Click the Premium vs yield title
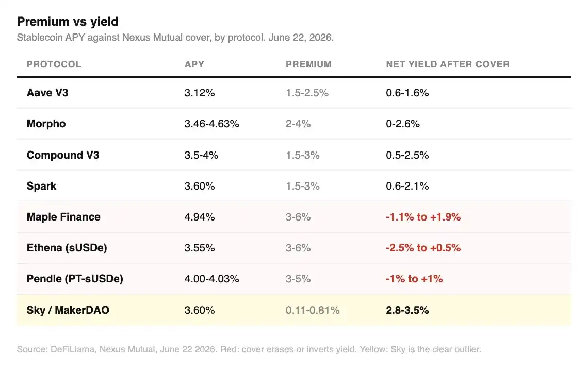Viewport: 588px width, 372px height. 68,22
